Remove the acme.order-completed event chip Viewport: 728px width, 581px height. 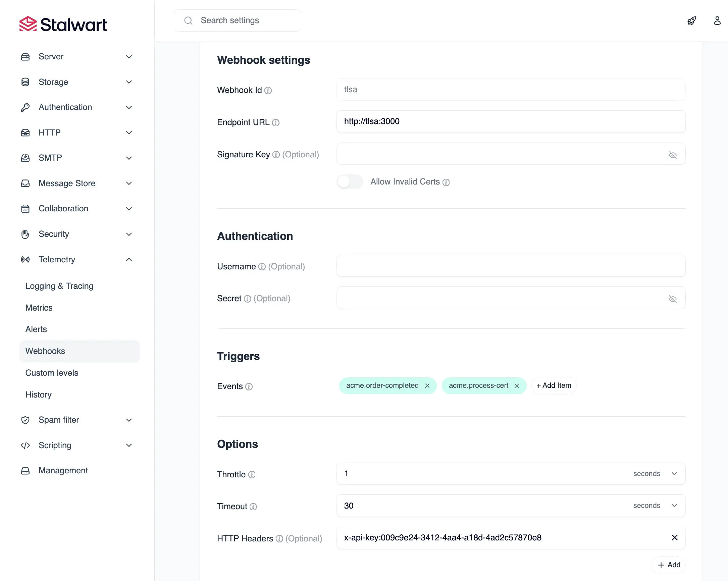428,385
